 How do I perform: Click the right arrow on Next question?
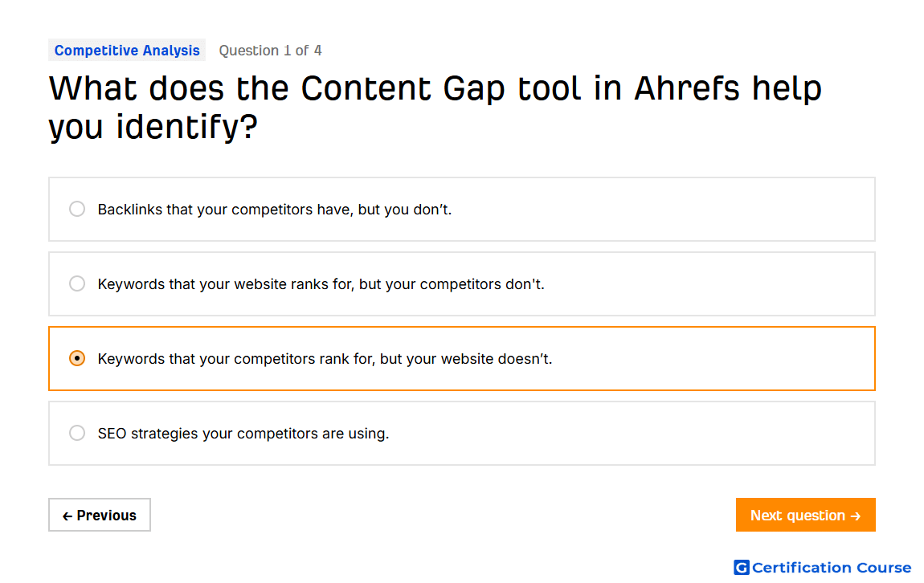point(856,516)
